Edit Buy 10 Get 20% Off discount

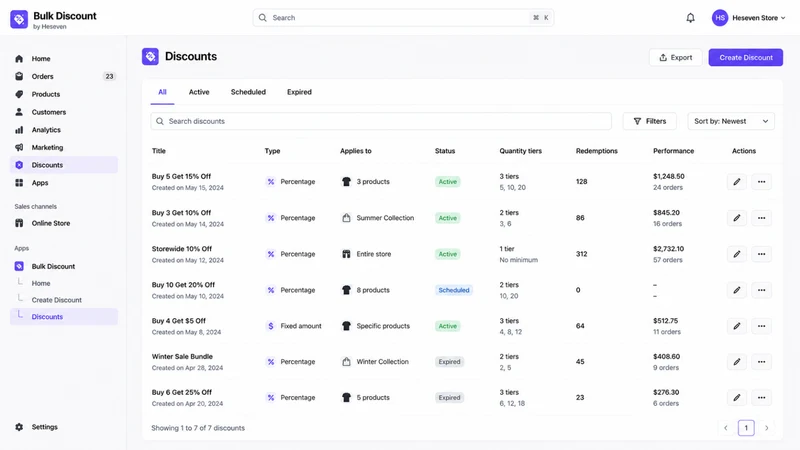(x=737, y=290)
